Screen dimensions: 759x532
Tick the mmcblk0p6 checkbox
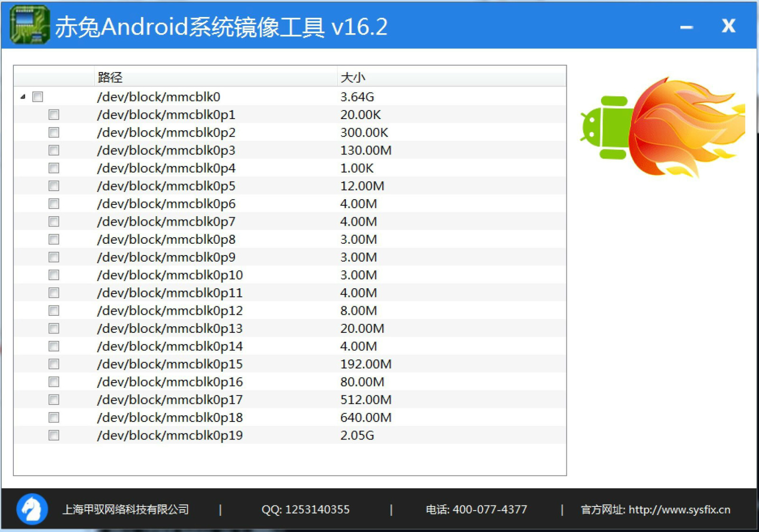pyautogui.click(x=54, y=204)
